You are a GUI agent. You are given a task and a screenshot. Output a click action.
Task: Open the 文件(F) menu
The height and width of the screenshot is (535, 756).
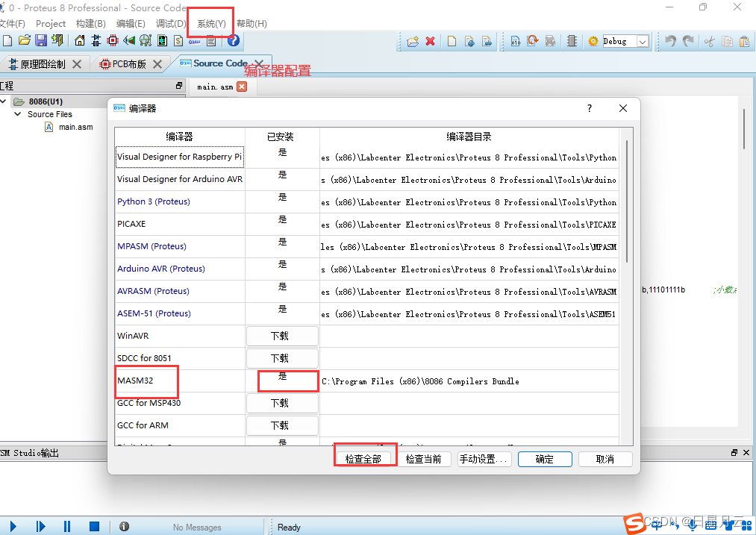point(12,24)
